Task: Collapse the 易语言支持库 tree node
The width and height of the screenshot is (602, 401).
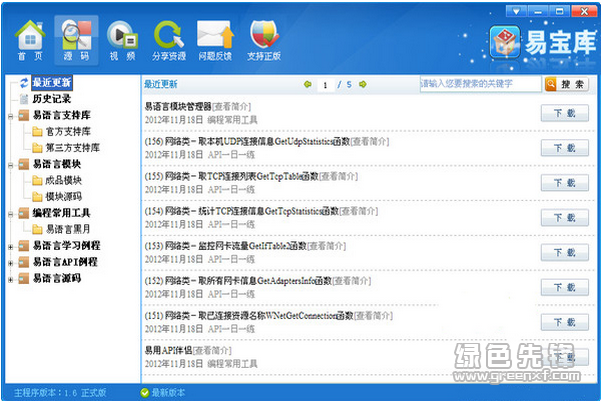Action: 11,116
